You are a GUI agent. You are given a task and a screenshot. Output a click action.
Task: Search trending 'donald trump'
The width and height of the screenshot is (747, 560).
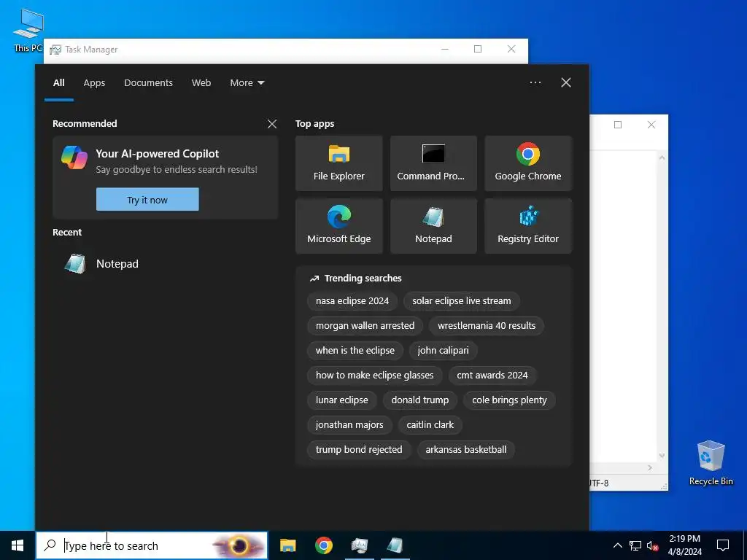[x=419, y=400]
